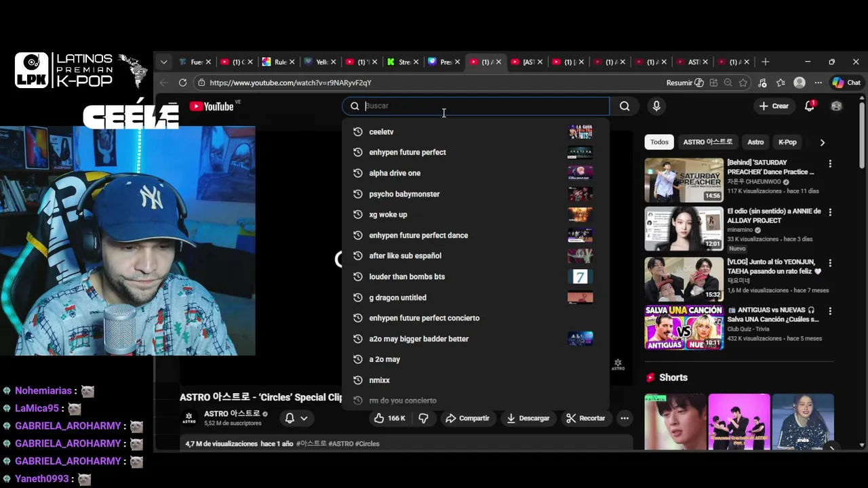Share the video with Compartir
This screenshot has height=488, width=868.
[x=467, y=418]
